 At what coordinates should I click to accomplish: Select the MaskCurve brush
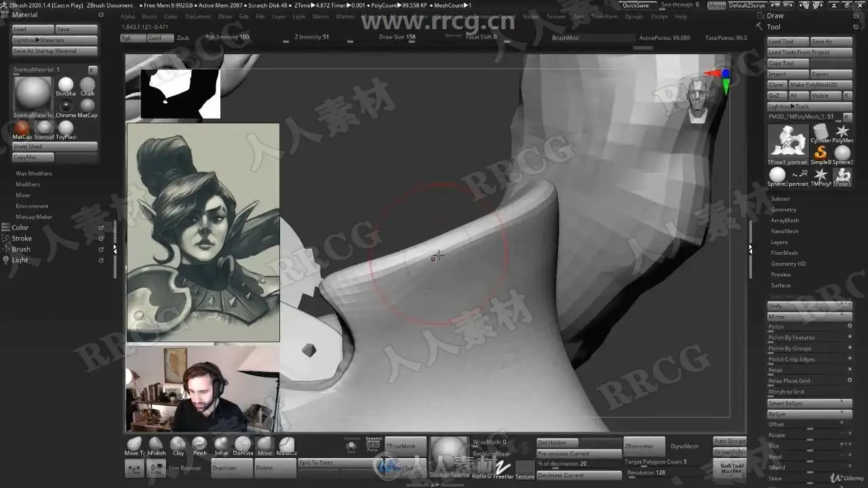[x=286, y=446]
